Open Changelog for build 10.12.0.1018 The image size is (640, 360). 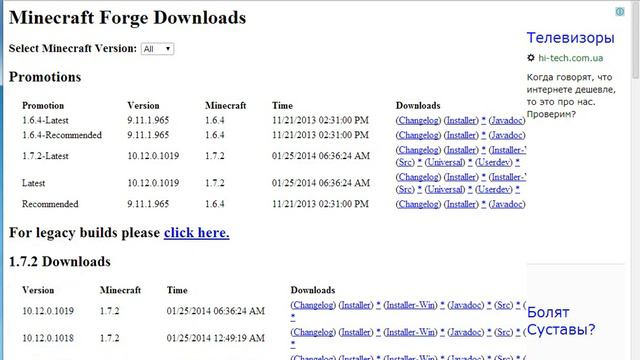(313, 332)
